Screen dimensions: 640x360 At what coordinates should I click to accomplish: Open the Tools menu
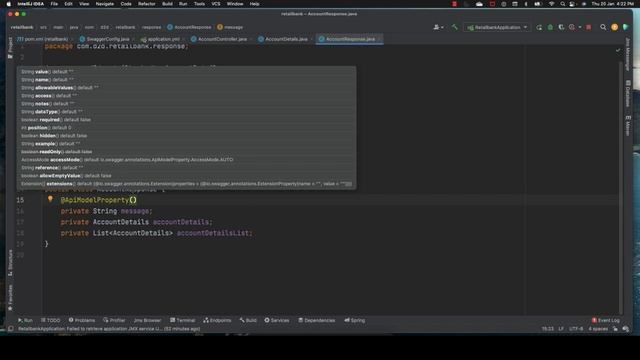click(199, 4)
